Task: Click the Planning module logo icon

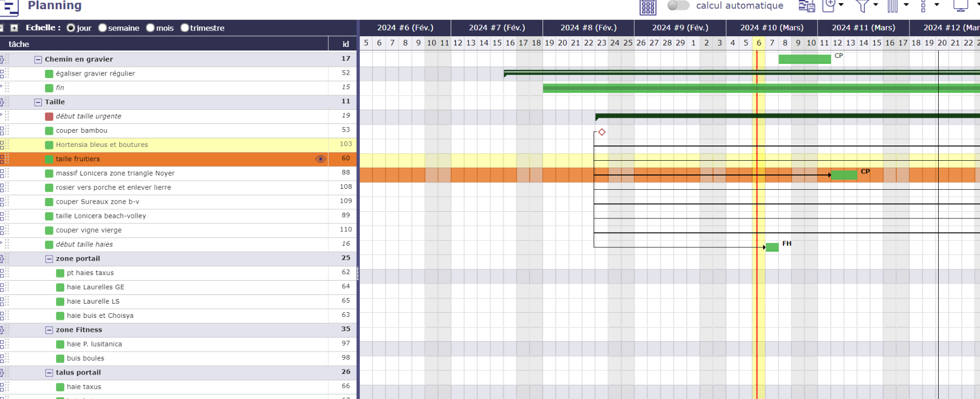Action: pyautogui.click(x=9, y=7)
